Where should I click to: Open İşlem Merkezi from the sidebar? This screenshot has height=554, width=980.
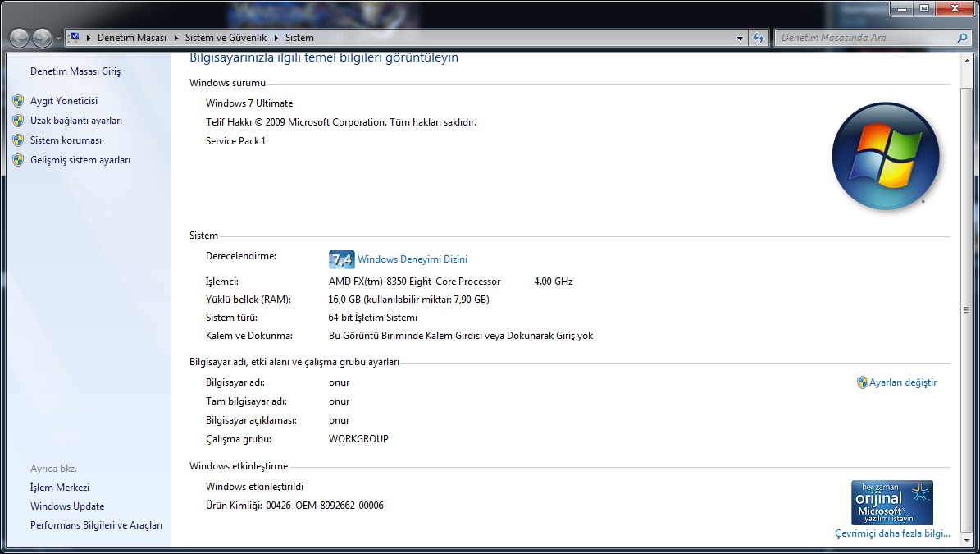tap(60, 487)
